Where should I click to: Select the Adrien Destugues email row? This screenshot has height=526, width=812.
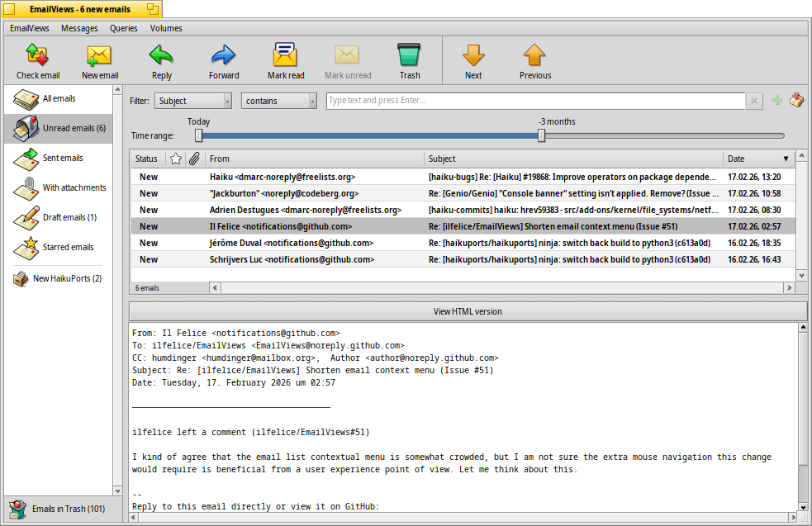(463, 211)
